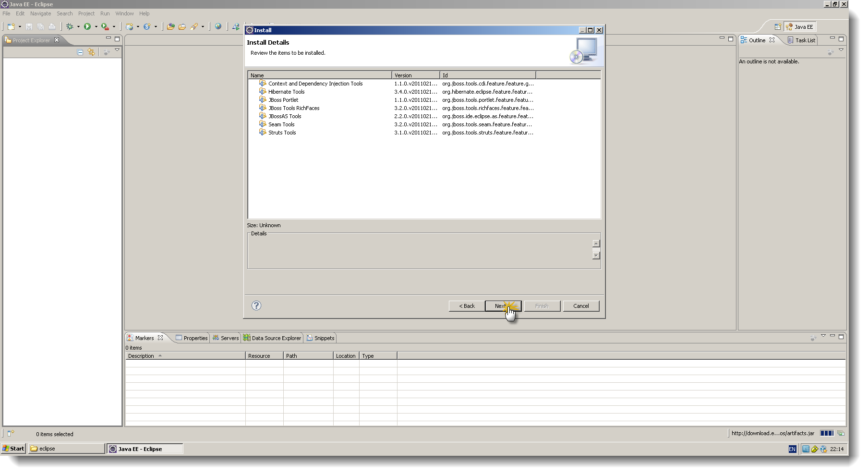
Task: Click the Save toolbar icon
Action: [x=29, y=26]
